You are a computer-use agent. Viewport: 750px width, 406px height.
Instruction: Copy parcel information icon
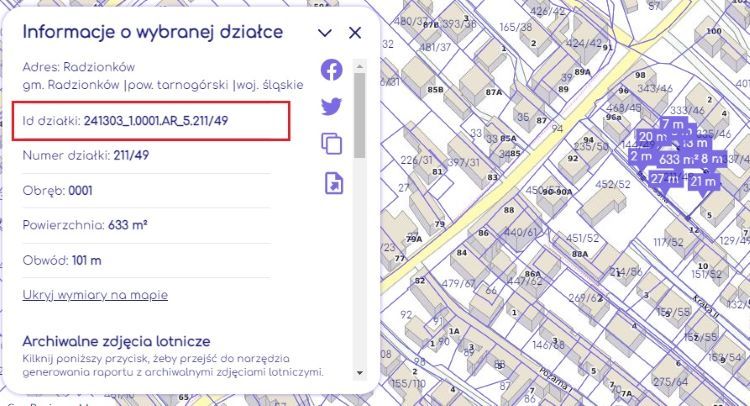click(x=332, y=143)
